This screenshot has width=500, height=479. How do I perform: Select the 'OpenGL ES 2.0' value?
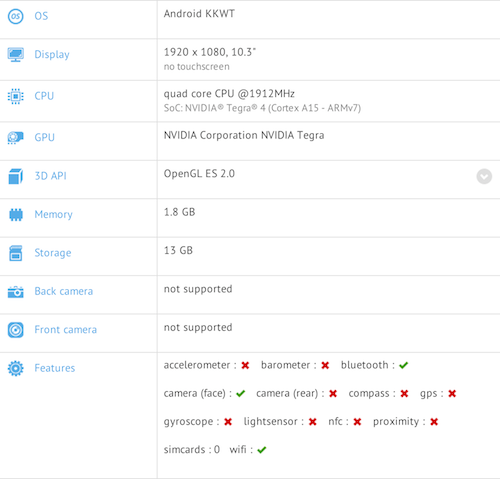(x=199, y=174)
